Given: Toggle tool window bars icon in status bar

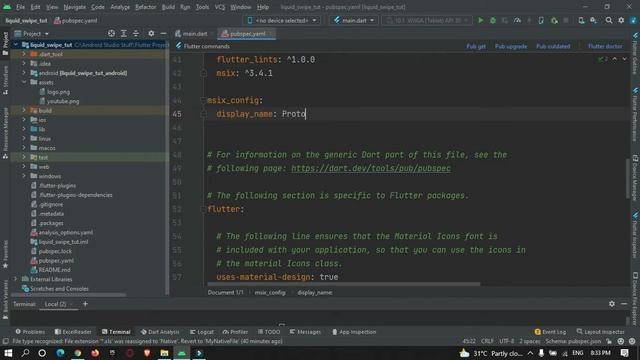Looking at the screenshot, I should (x=5, y=341).
